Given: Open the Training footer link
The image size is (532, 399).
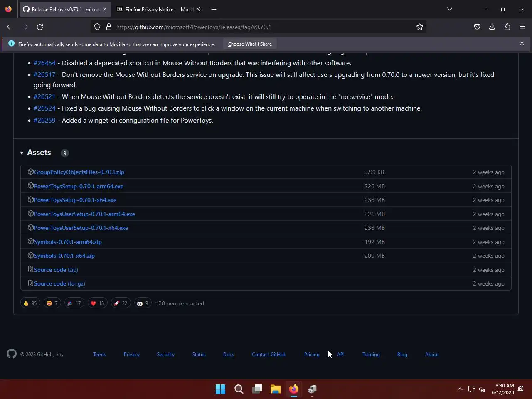Looking at the screenshot, I should coord(371,355).
